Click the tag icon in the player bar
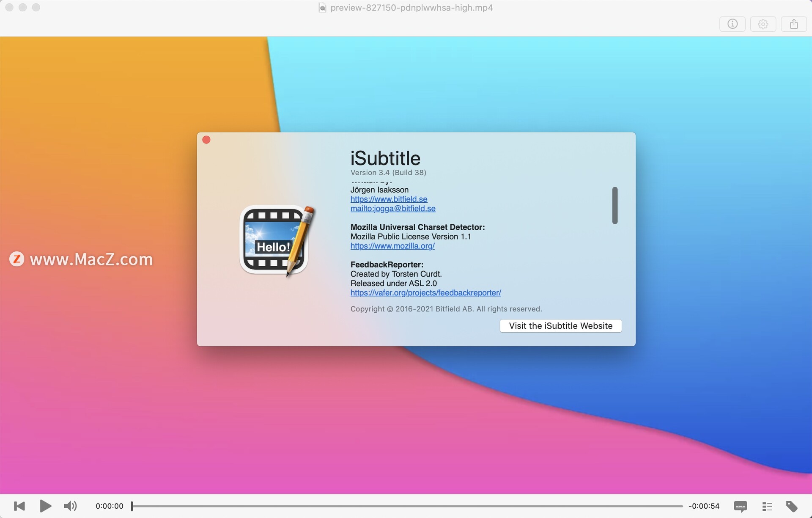The image size is (812, 518). pos(792,506)
